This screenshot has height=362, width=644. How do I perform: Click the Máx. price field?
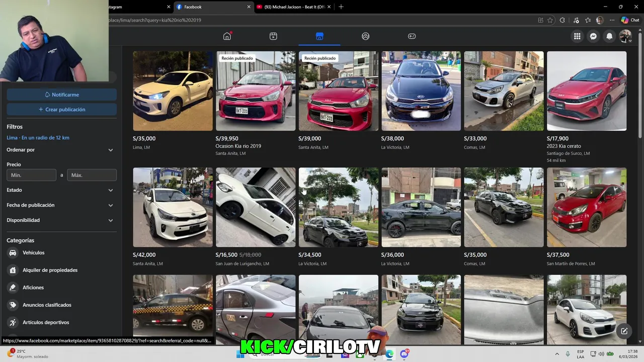(x=92, y=175)
